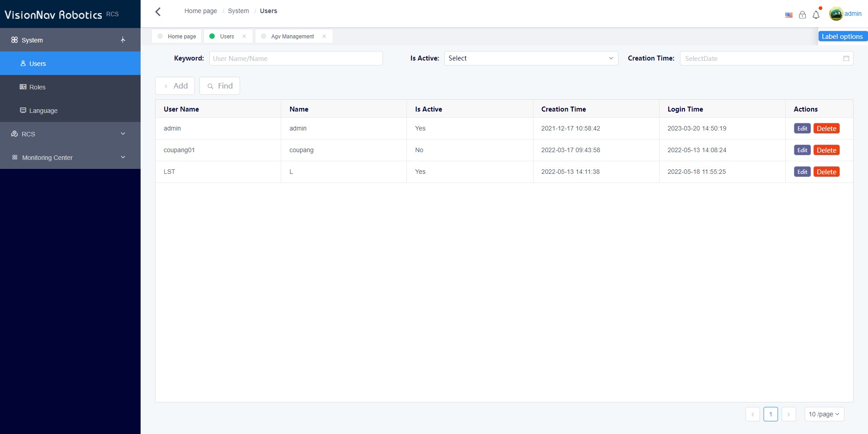The width and height of the screenshot is (868, 434).
Task: Open calendar icon in Creation Time field
Action: pyautogui.click(x=846, y=58)
